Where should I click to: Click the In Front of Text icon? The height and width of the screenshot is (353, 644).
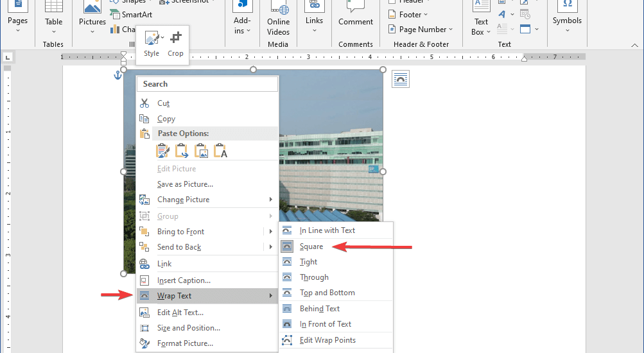(287, 324)
